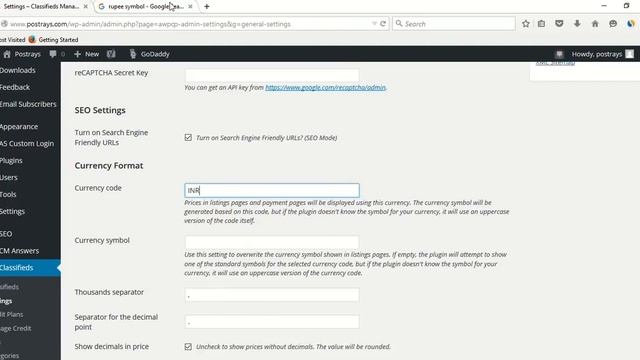Go to browser home page icon
The height and width of the screenshot is (360, 640).
click(x=595, y=24)
